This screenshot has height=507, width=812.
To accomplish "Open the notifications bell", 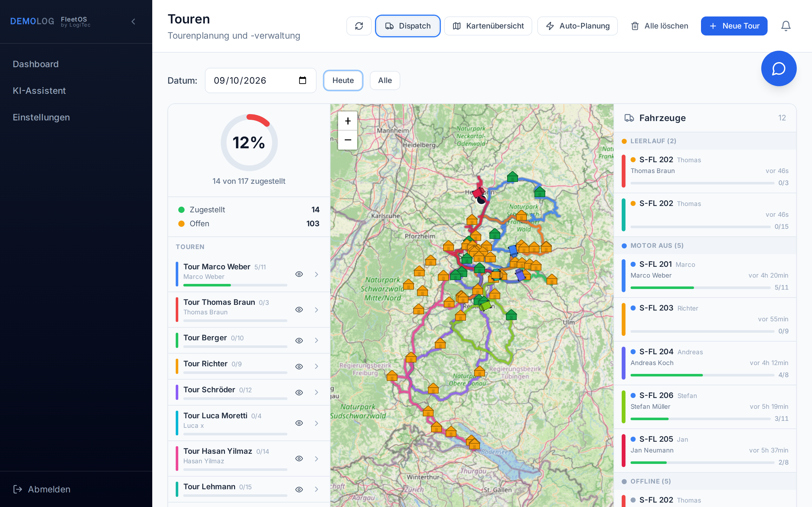I will point(785,26).
